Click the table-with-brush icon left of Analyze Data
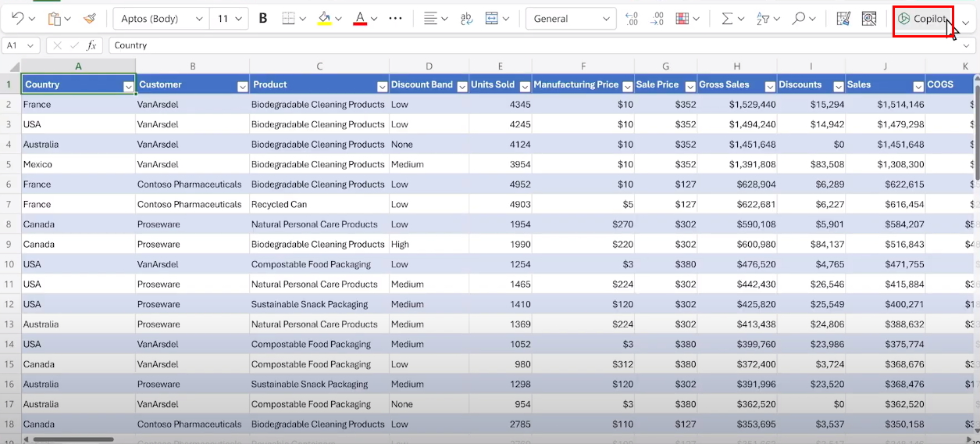This screenshot has height=444, width=980. (x=843, y=18)
